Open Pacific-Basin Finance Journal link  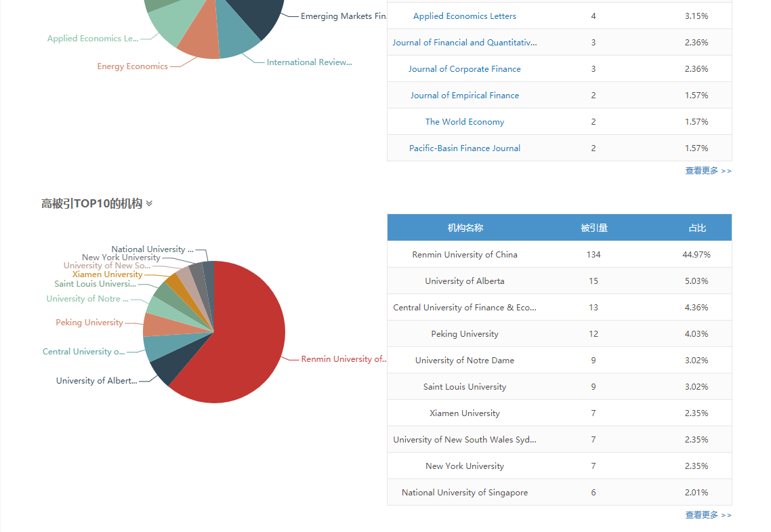tap(465, 148)
